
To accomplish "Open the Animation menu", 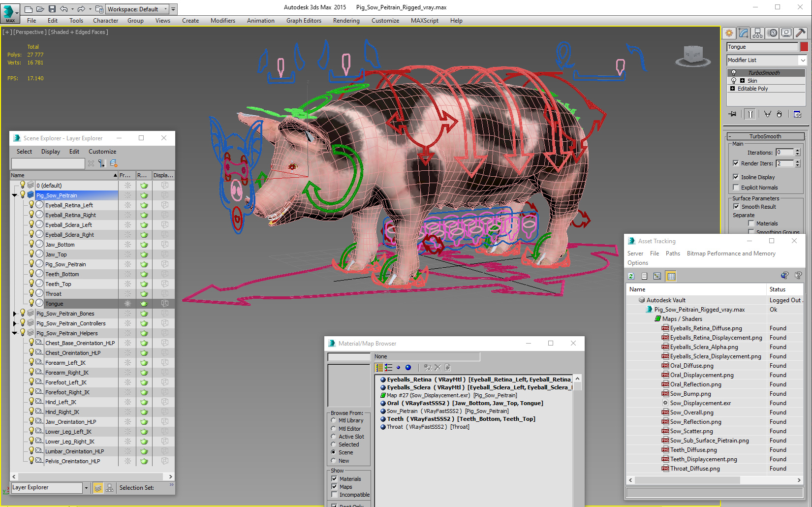I will [261, 21].
